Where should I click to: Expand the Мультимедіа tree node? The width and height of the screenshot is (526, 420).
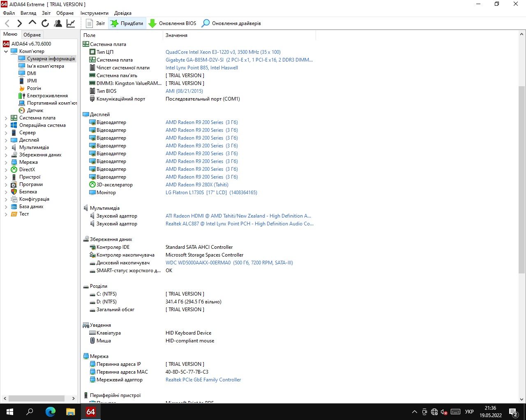pyautogui.click(x=6, y=147)
